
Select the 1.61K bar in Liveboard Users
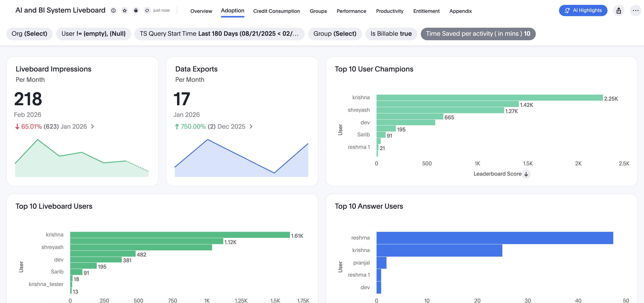click(180, 235)
